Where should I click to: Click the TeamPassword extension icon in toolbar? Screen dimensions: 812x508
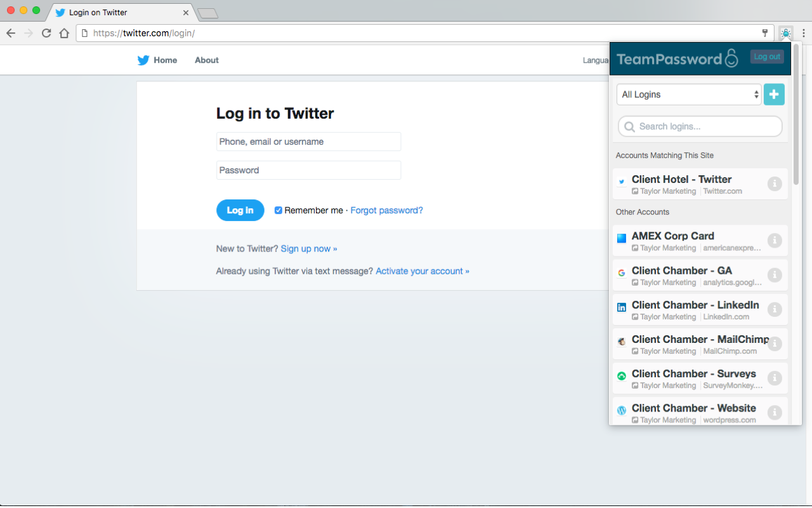point(786,33)
